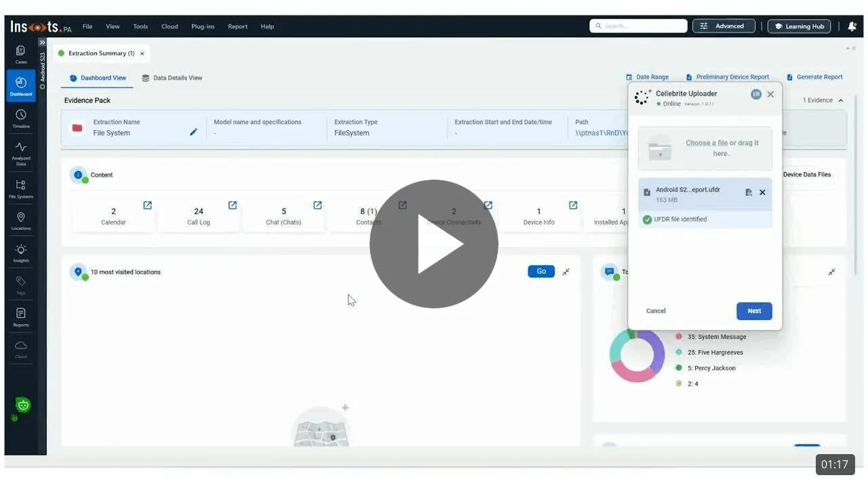The height and width of the screenshot is (488, 868).
Task: Open File Systems sidebar icon
Action: click(x=21, y=188)
